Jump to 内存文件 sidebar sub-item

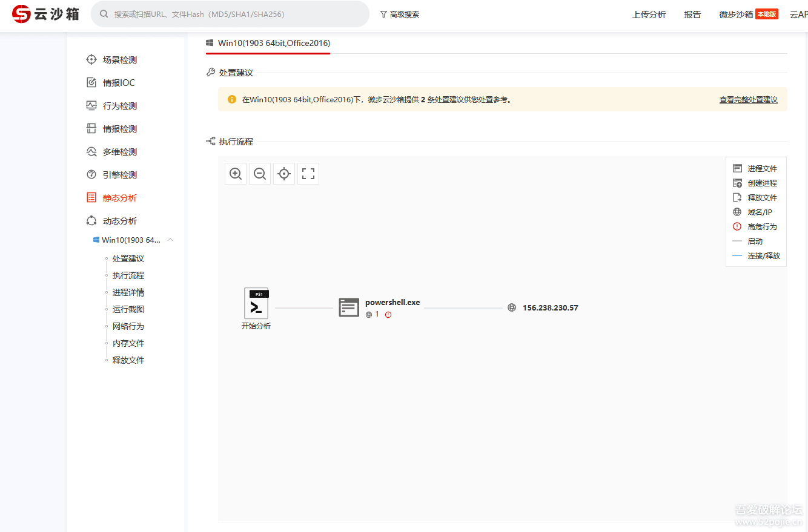[x=128, y=343]
